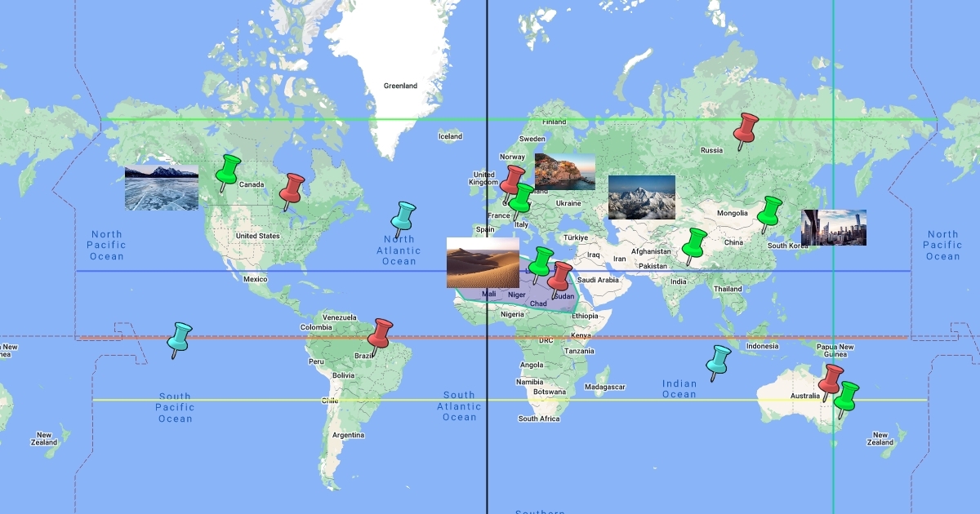Screen dimensions: 980x514
Task: View the city skyline photo near Korea
Action: point(834,228)
